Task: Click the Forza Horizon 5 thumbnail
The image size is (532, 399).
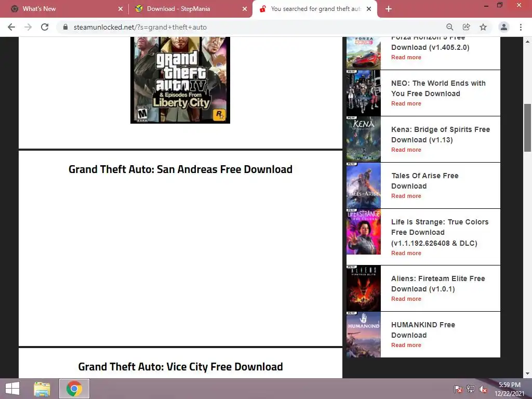Action: tap(363, 53)
